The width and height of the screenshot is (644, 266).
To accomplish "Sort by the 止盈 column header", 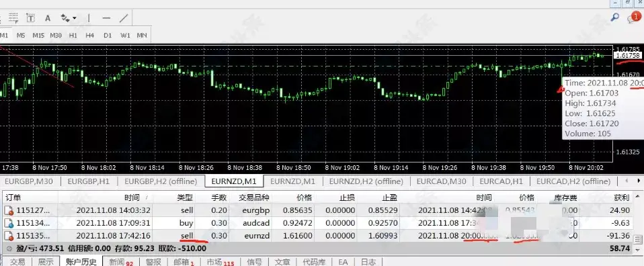I will (x=389, y=198).
